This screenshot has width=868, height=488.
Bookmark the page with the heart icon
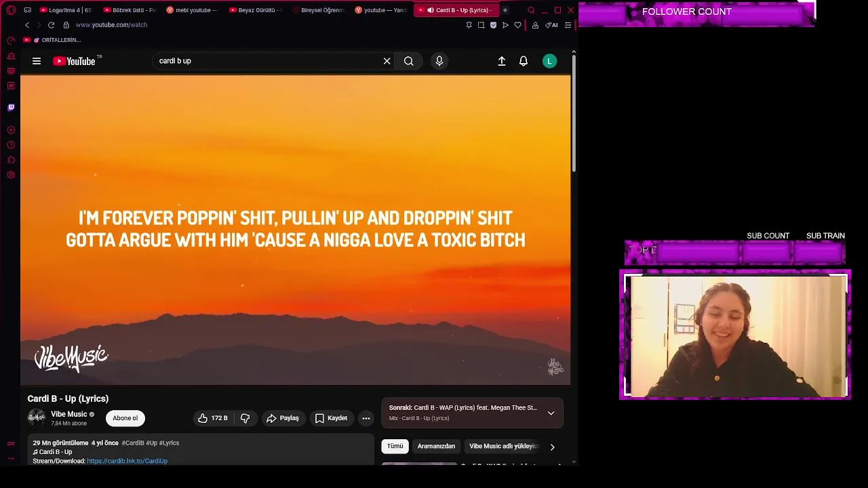tap(517, 25)
